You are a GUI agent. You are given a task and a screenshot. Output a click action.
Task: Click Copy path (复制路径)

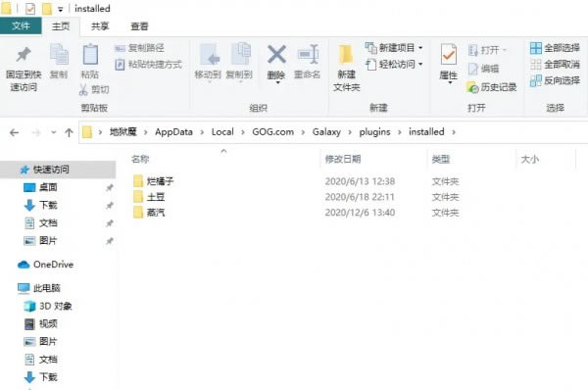coord(139,48)
